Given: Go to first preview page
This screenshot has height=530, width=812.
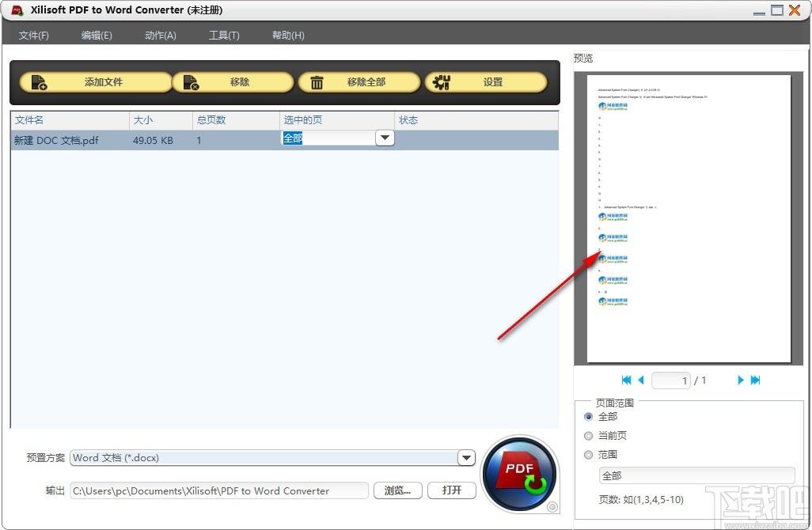Looking at the screenshot, I should click(626, 380).
